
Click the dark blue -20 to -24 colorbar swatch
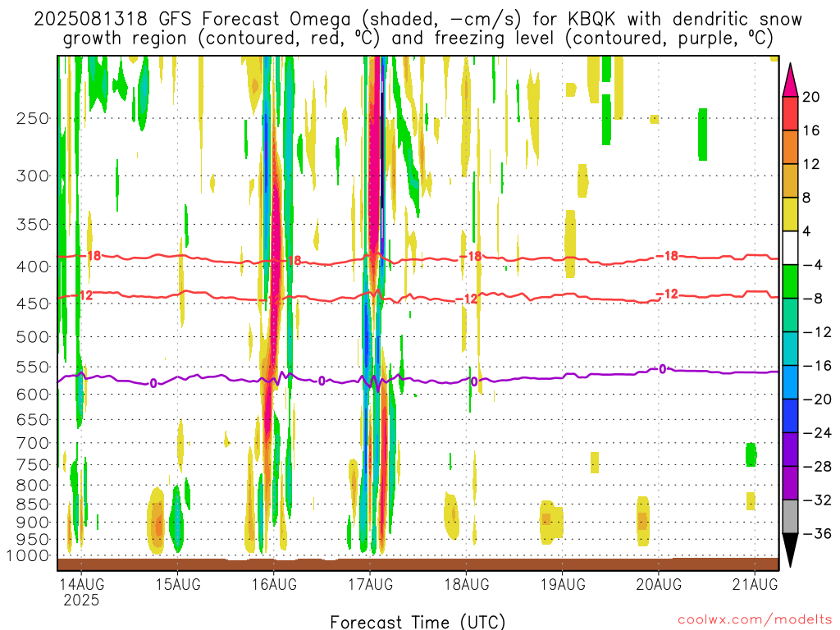click(790, 416)
